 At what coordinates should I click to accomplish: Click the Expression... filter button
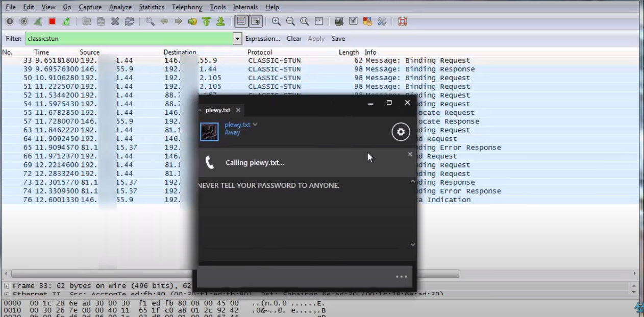(x=262, y=39)
